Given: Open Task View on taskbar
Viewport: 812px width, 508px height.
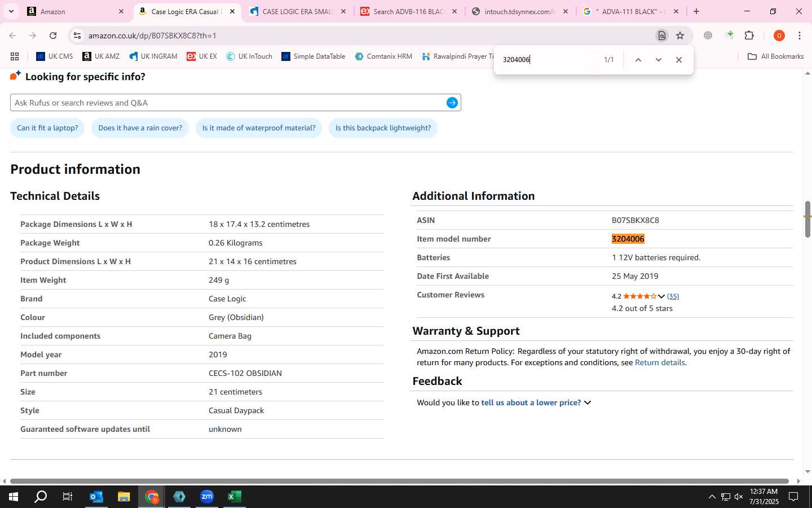Looking at the screenshot, I should (x=67, y=497).
